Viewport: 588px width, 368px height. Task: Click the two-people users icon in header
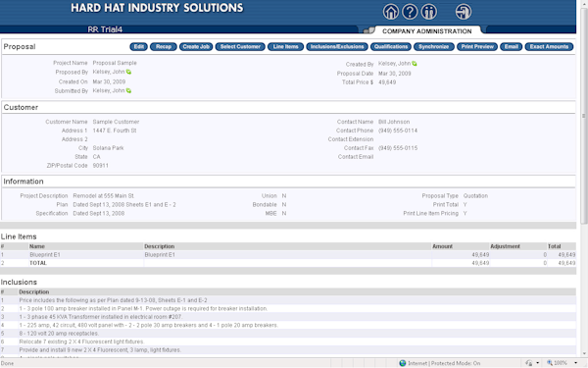(428, 12)
